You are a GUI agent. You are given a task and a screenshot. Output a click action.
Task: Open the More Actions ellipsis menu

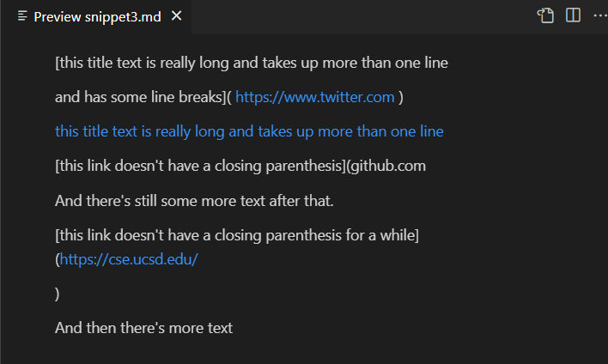600,15
